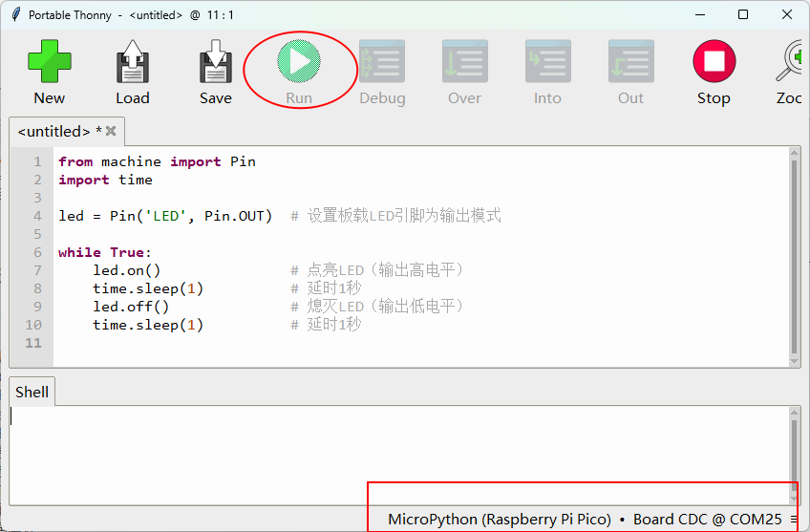Screen dimensions: 810x532
Task: Click the New file icon
Action: pos(50,61)
